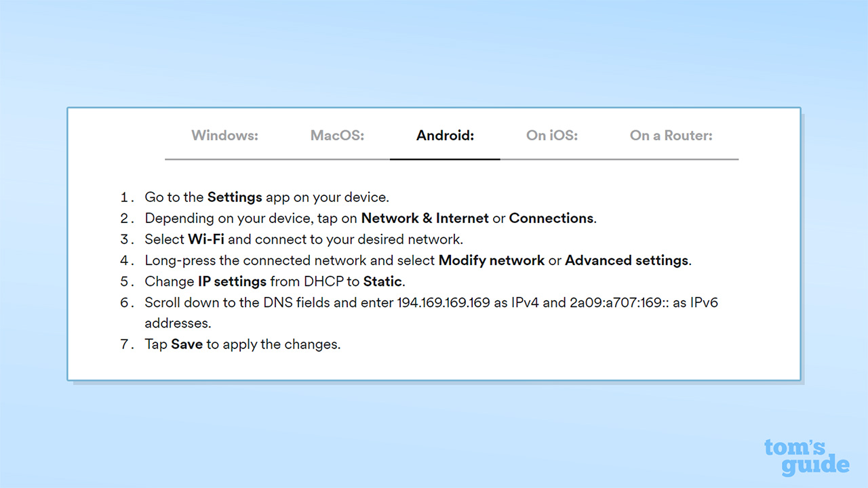Viewport: 868px width, 488px height.
Task: Click the bold IP settings text
Action: [232, 281]
